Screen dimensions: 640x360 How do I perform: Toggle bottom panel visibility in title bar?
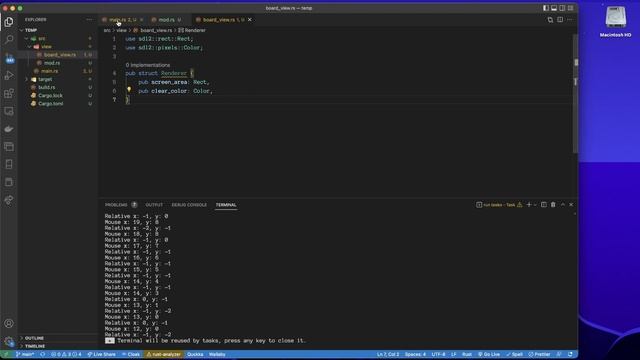(x=554, y=8)
